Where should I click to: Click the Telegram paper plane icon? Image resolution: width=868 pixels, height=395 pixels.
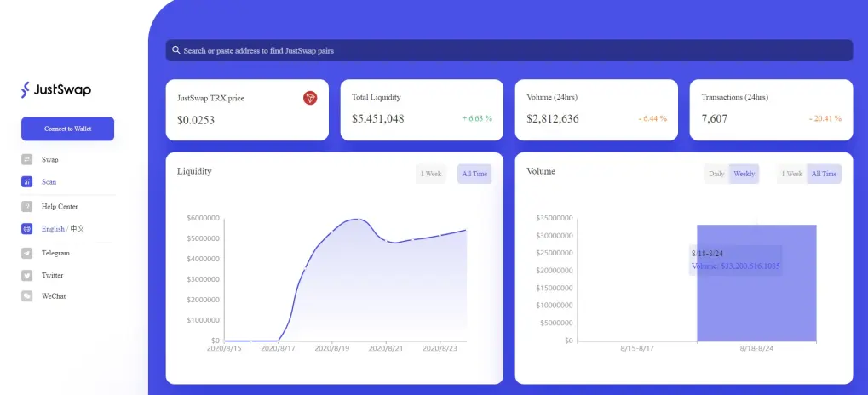click(27, 253)
